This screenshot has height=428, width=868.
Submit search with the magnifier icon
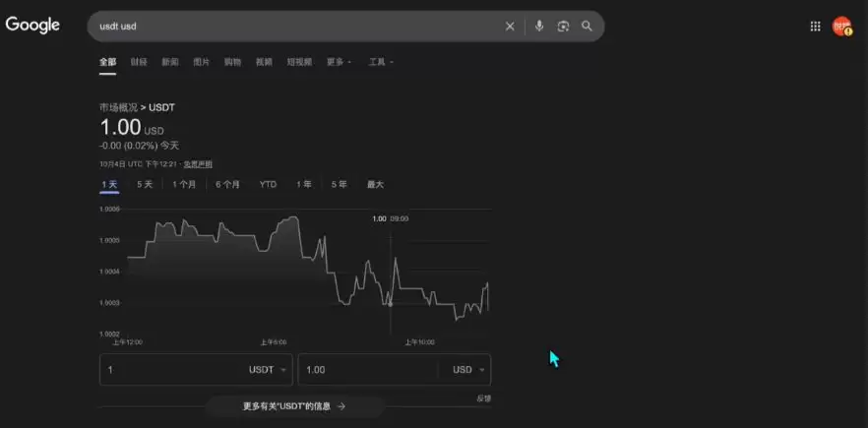pyautogui.click(x=587, y=26)
